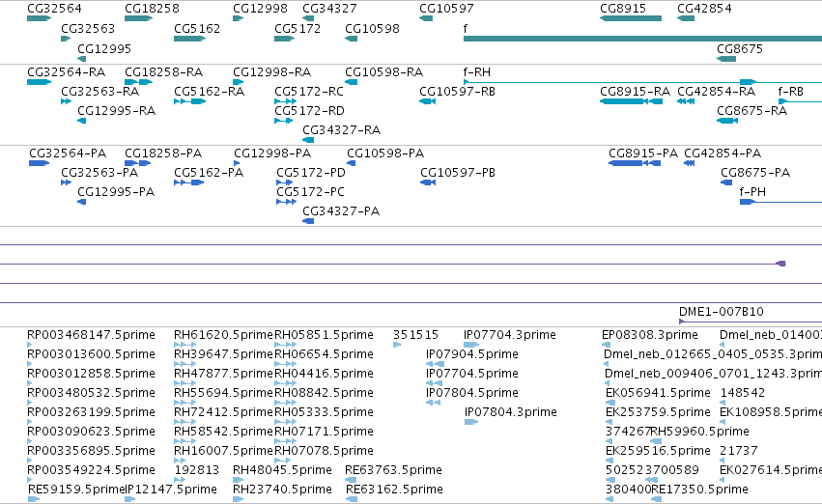Select EST RH61620.5prime

click(224, 335)
